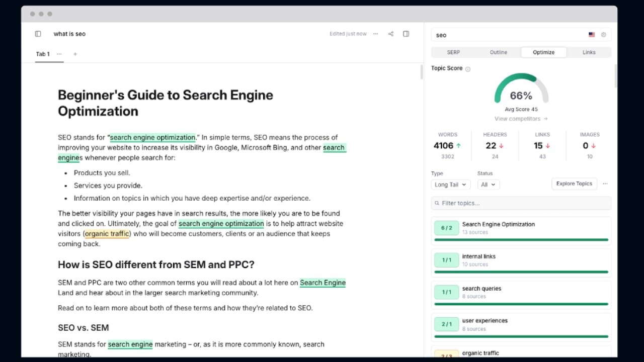This screenshot has height=362, width=644.
Task: Click the bullet 'Services you provide.'
Action: [x=108, y=186]
